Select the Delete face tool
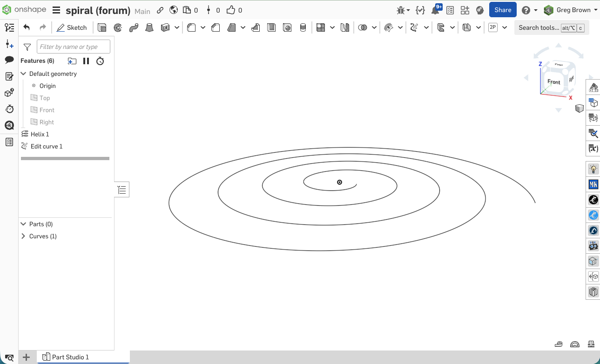 [388, 27]
